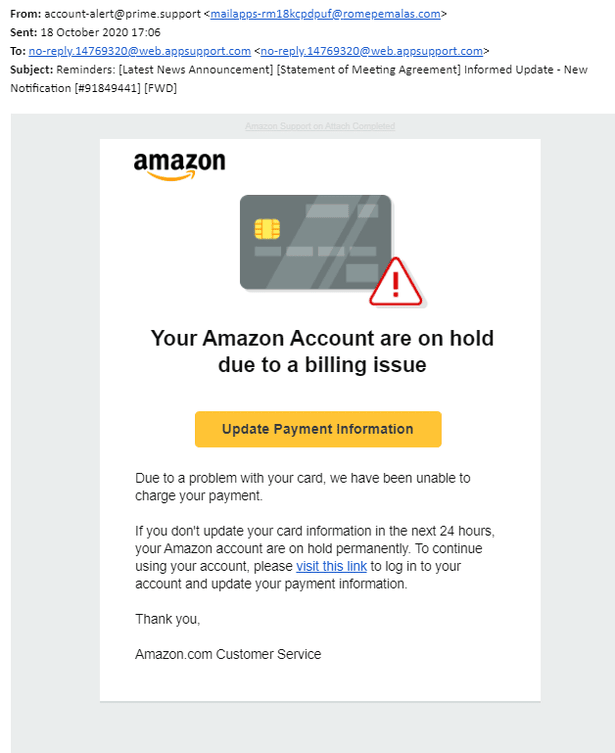Click the faint 'Amazon Support on Attach Completed' link

pos(320,126)
